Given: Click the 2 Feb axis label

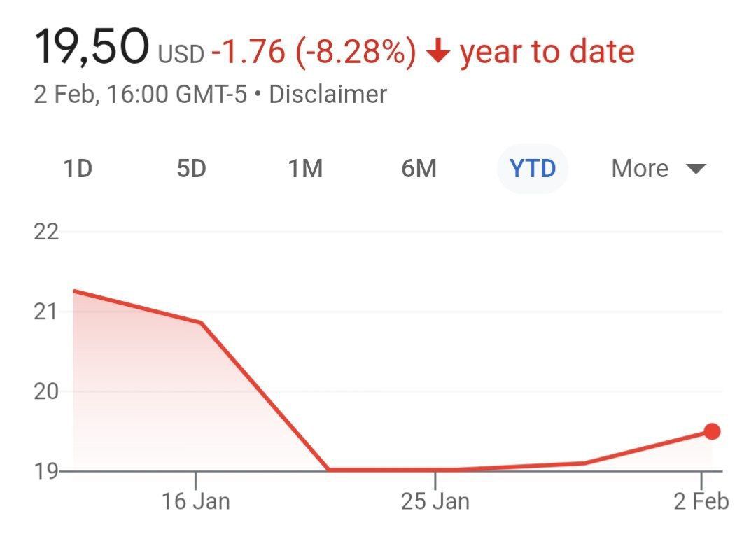Looking at the screenshot, I should click(702, 501).
